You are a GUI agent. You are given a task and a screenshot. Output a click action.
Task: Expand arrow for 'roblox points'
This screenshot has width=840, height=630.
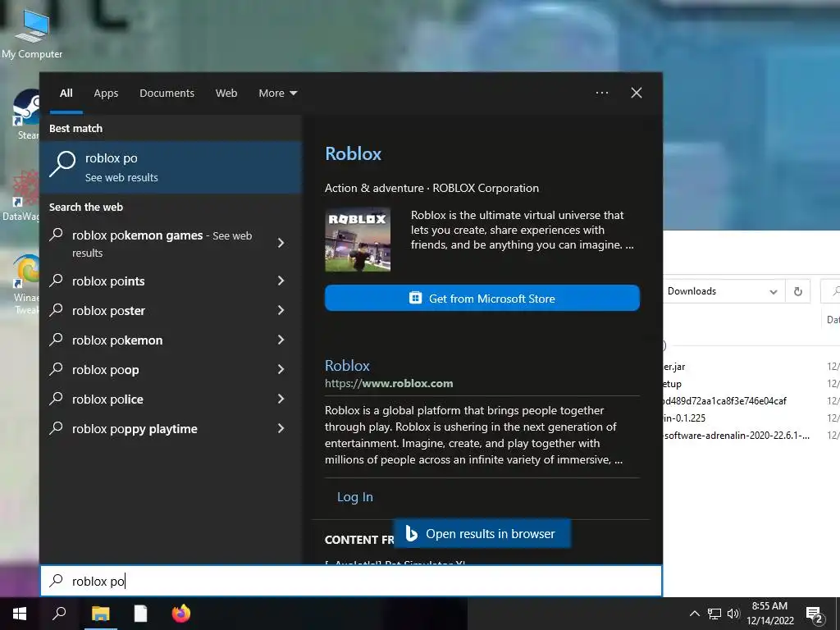[x=281, y=281]
